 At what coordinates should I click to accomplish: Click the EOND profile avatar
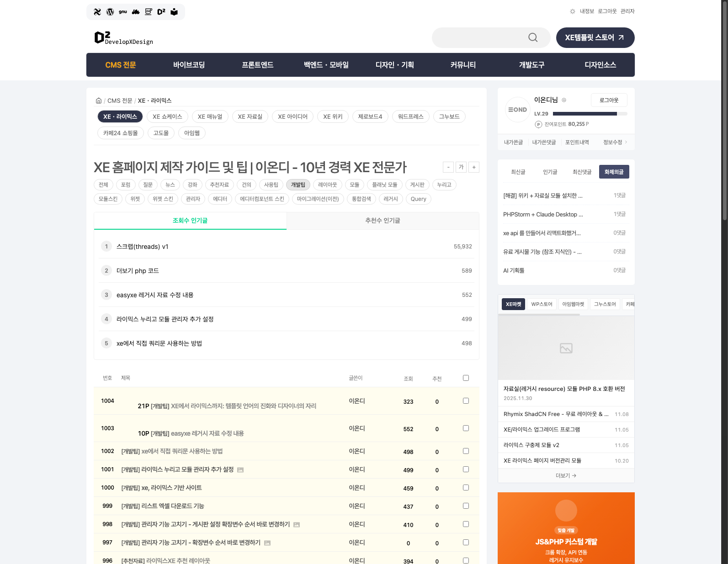(x=517, y=110)
